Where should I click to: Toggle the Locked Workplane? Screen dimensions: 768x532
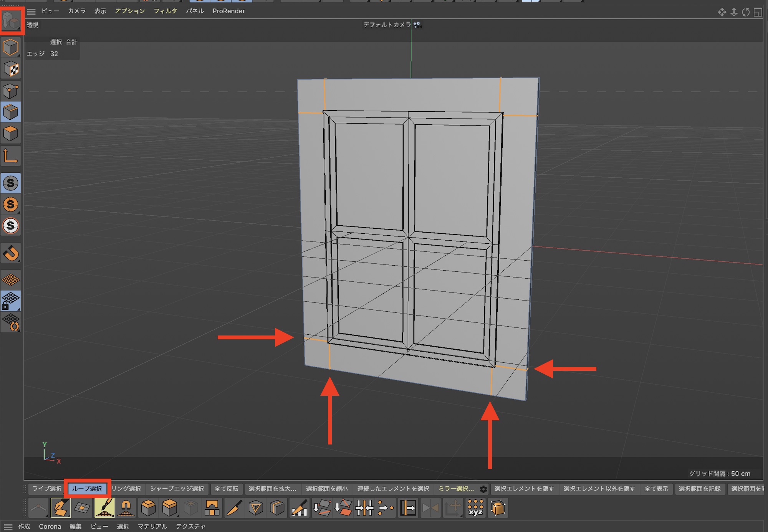point(11,301)
